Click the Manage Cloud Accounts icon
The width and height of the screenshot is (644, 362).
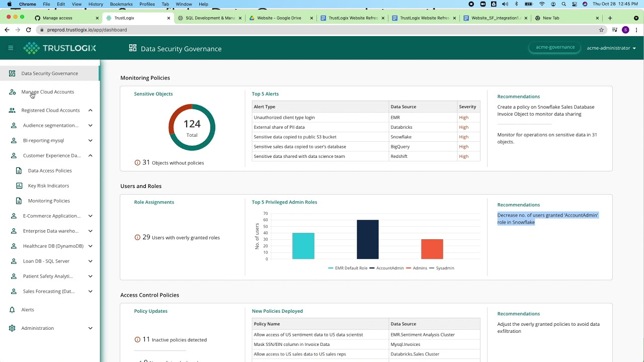click(x=12, y=92)
